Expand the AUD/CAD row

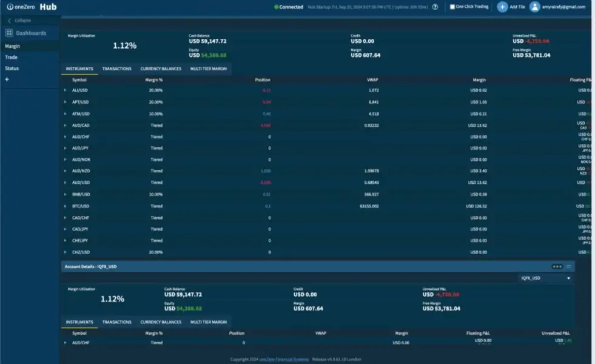[x=65, y=125]
